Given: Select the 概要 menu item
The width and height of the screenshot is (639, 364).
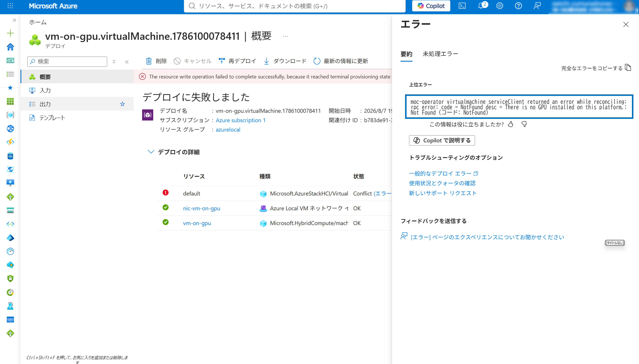Looking at the screenshot, I should [x=77, y=77].
